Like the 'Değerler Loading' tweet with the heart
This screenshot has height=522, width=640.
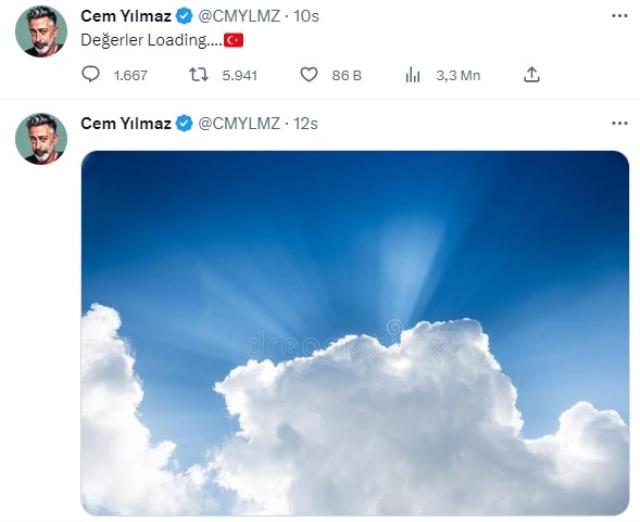(x=309, y=74)
